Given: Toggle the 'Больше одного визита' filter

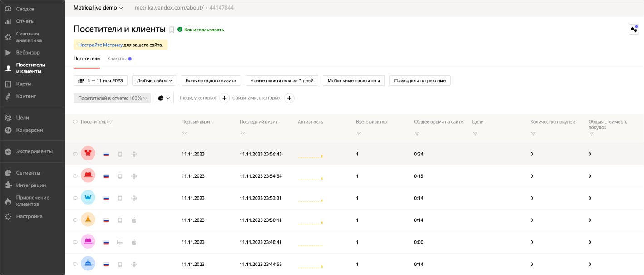Looking at the screenshot, I should click(211, 80).
